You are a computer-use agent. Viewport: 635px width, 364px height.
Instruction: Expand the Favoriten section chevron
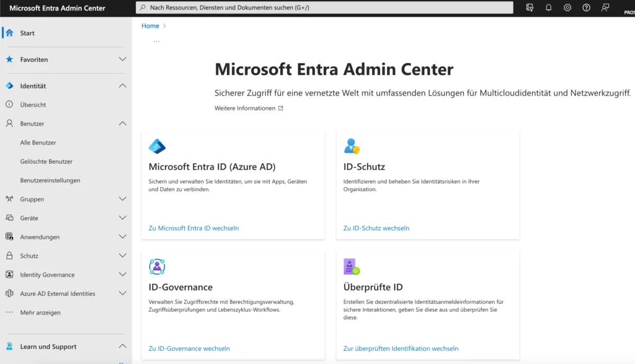click(x=122, y=60)
